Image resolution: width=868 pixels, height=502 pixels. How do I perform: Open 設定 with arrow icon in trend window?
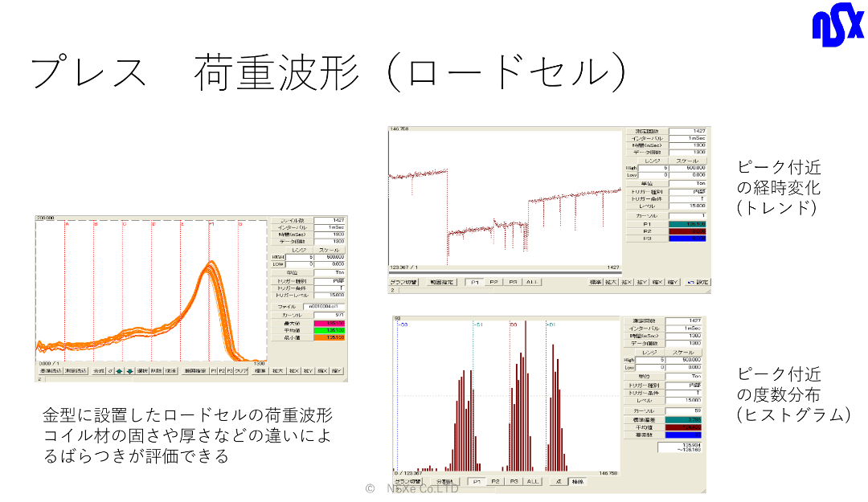698,282
